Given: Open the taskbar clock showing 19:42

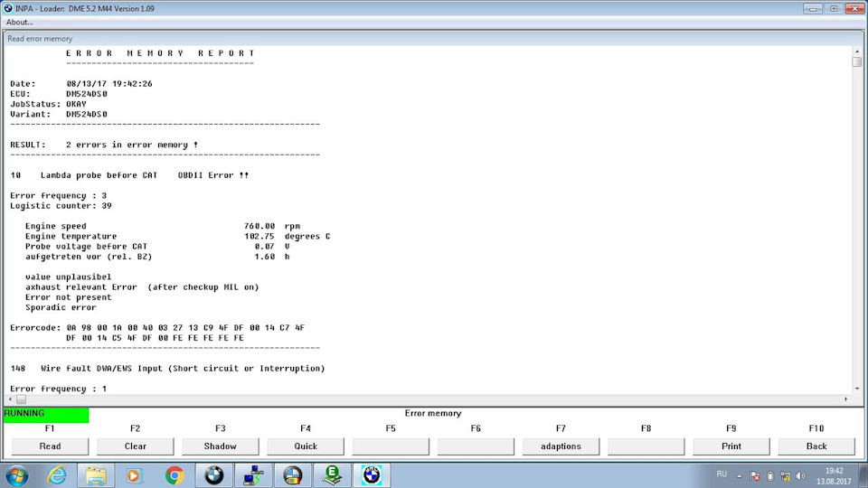Looking at the screenshot, I should pos(835,476).
